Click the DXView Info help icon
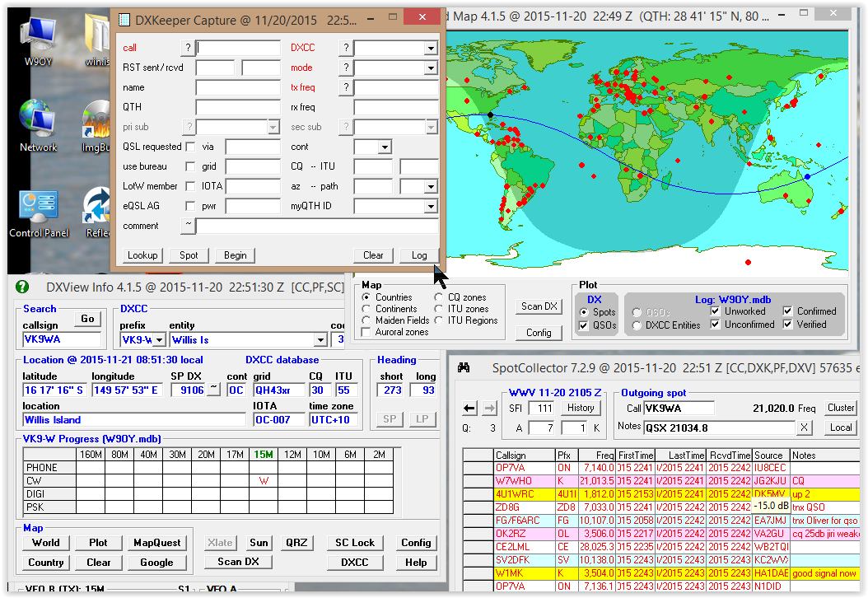 tap(22, 287)
